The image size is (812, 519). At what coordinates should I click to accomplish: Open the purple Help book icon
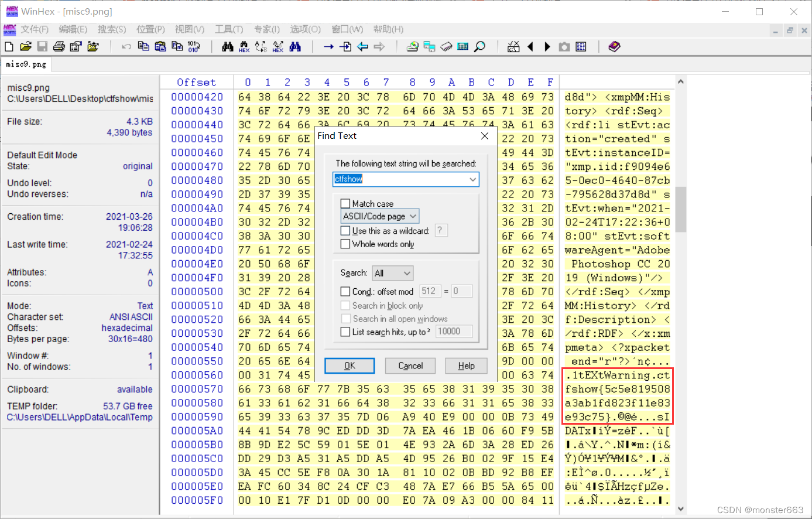[614, 46]
